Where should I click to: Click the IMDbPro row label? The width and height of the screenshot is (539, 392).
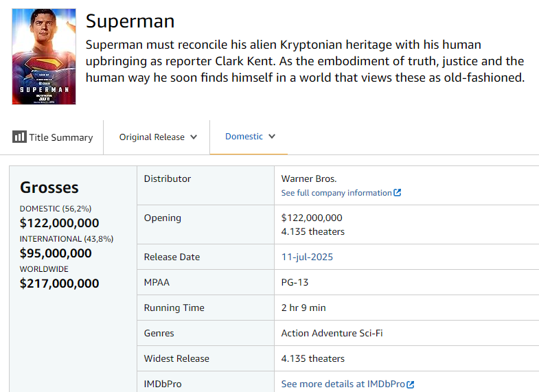point(163,384)
